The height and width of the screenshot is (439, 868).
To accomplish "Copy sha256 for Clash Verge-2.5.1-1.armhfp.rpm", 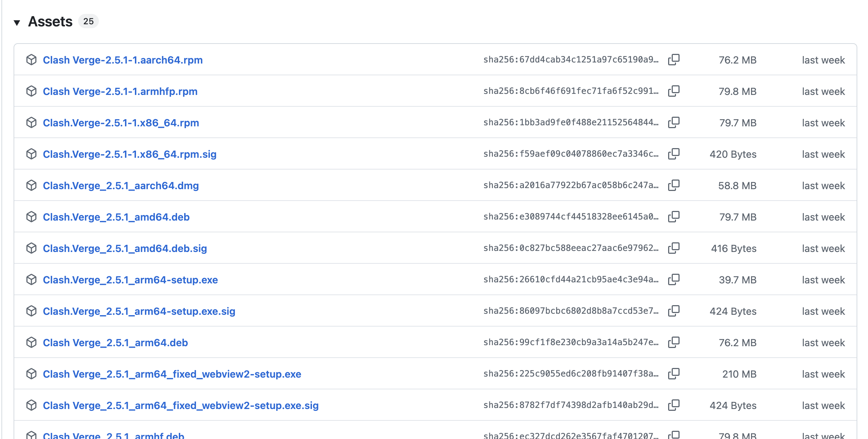I will (674, 91).
